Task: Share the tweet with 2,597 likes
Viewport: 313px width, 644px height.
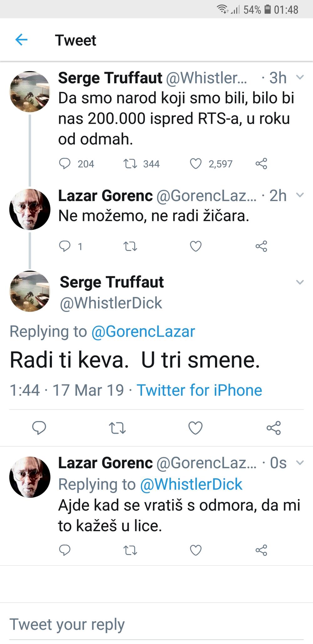Action: [261, 164]
